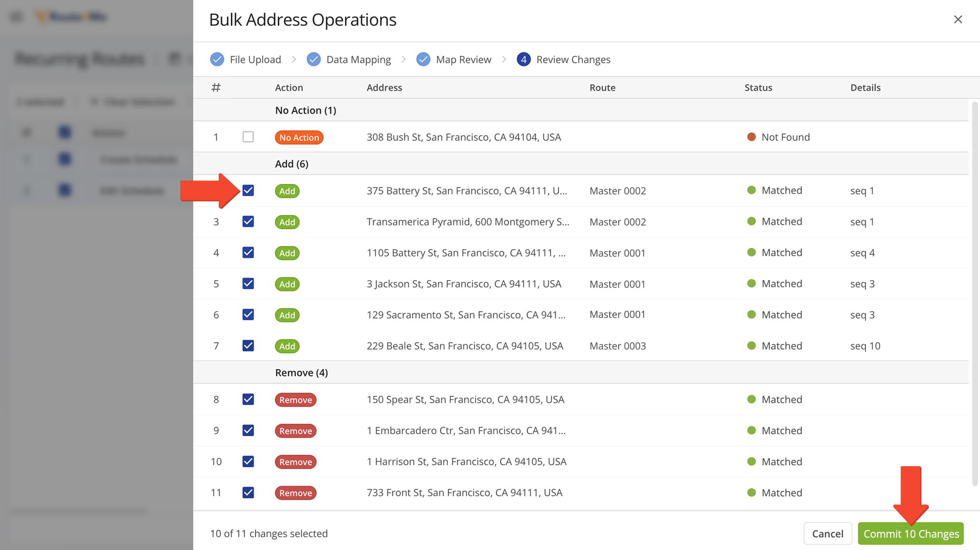Click the address 1105 Battery St, San Francisco
Screen dimensions: 980x550
(x=466, y=253)
